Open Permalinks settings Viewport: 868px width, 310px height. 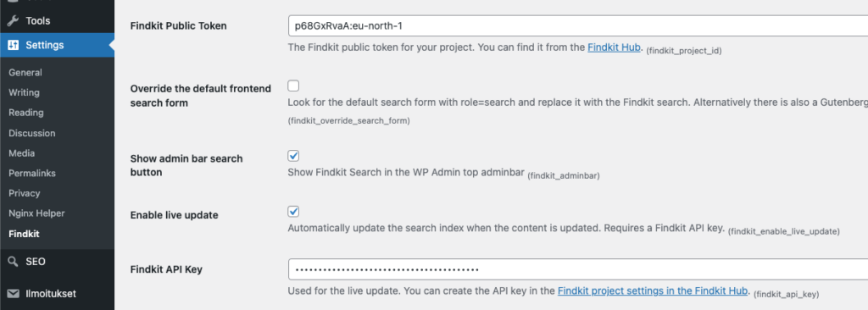coord(32,173)
